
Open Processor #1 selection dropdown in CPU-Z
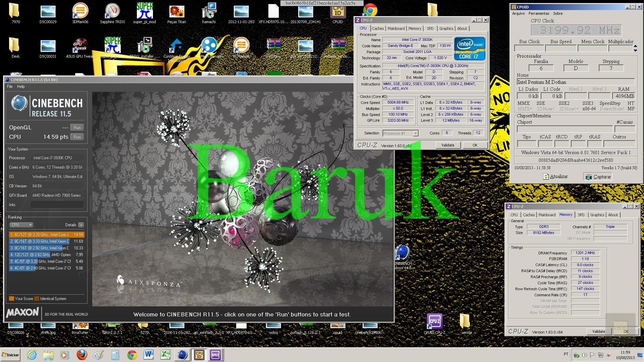pos(400,133)
